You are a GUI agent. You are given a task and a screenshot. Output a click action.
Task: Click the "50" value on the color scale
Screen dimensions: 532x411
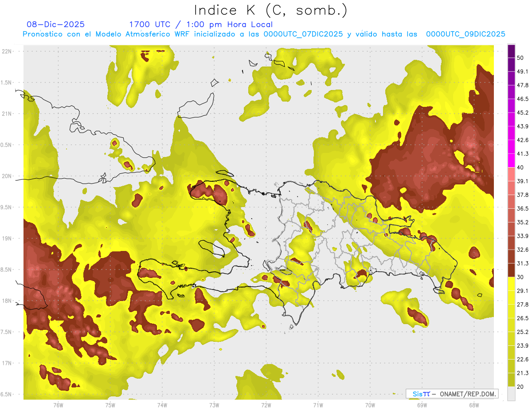pyautogui.click(x=521, y=58)
